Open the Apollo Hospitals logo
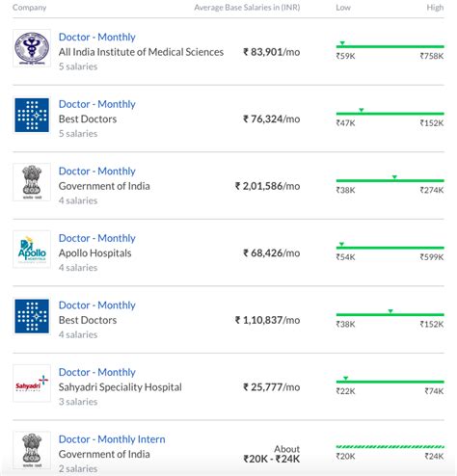This screenshot has width=457, height=476. (x=32, y=250)
